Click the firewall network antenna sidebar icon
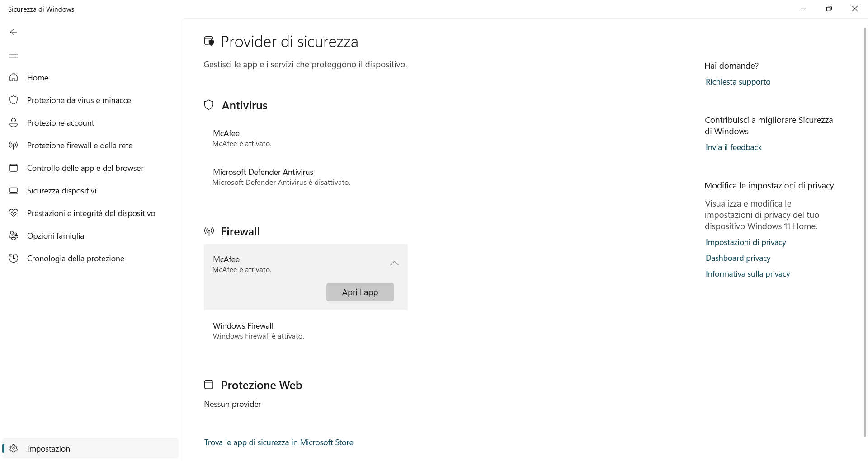This screenshot has width=868, height=461. 14,145
